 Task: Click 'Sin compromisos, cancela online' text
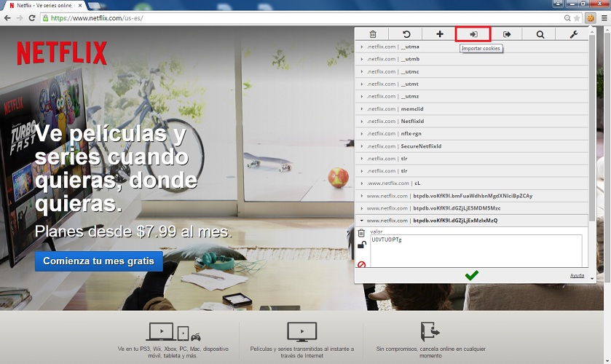[x=430, y=352]
